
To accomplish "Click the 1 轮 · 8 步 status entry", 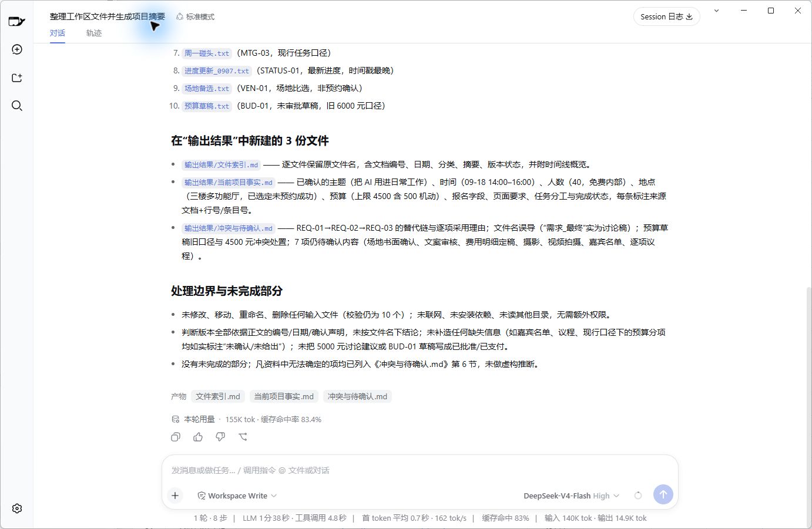I will tap(210, 518).
